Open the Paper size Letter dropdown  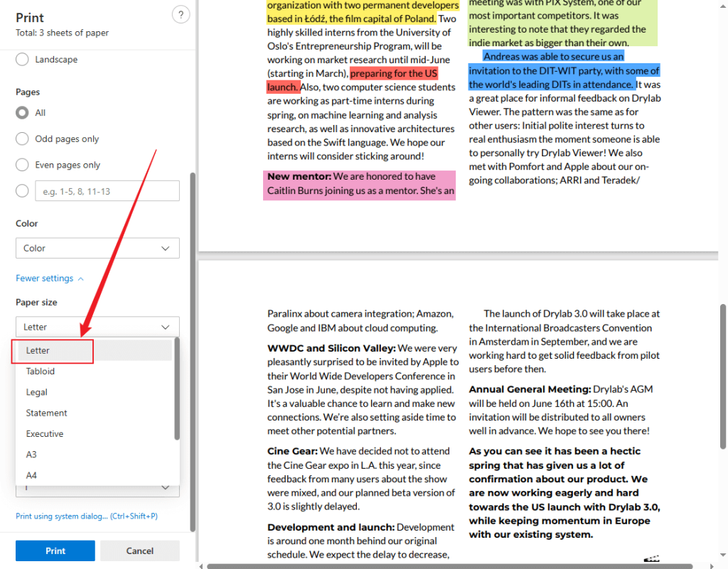tap(97, 327)
